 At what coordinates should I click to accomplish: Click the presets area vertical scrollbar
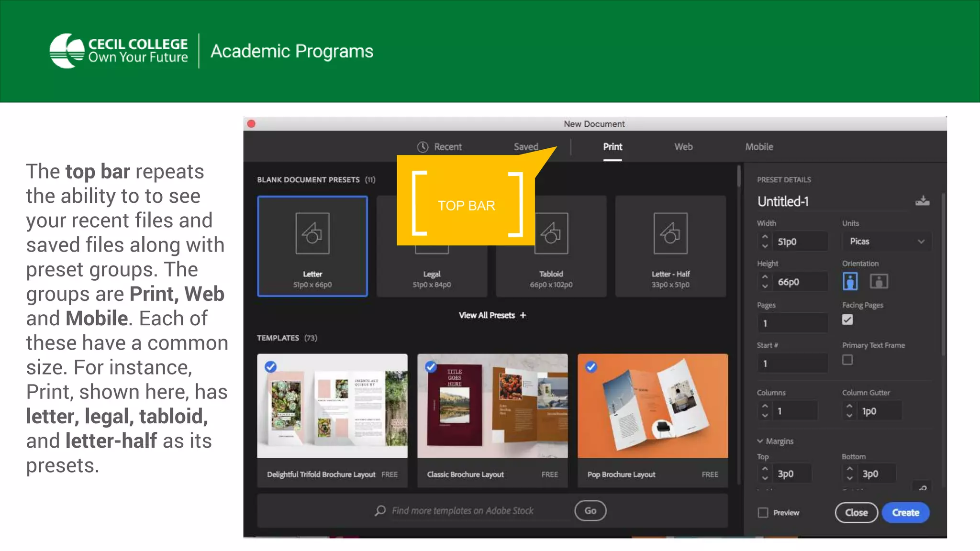(x=739, y=176)
